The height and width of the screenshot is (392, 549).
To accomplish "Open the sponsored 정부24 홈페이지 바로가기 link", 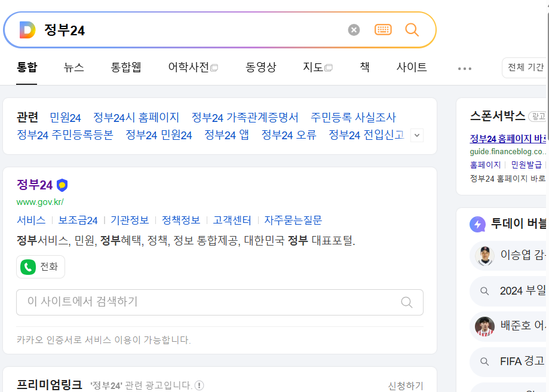I will [508, 139].
